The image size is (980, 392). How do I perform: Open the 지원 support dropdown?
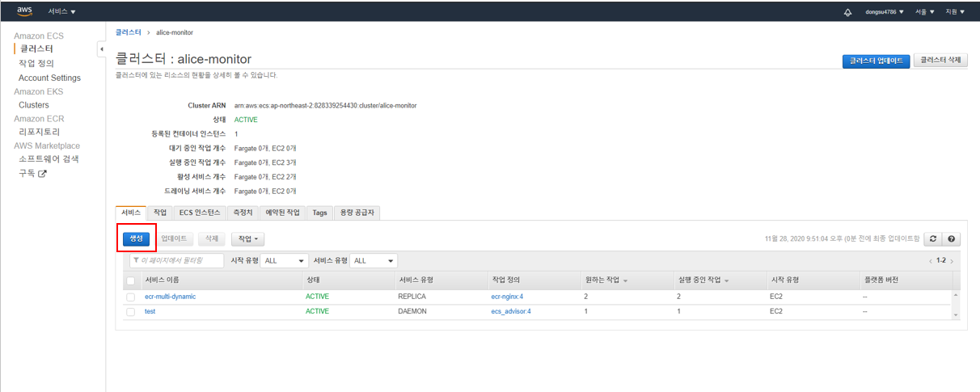[x=955, y=12]
